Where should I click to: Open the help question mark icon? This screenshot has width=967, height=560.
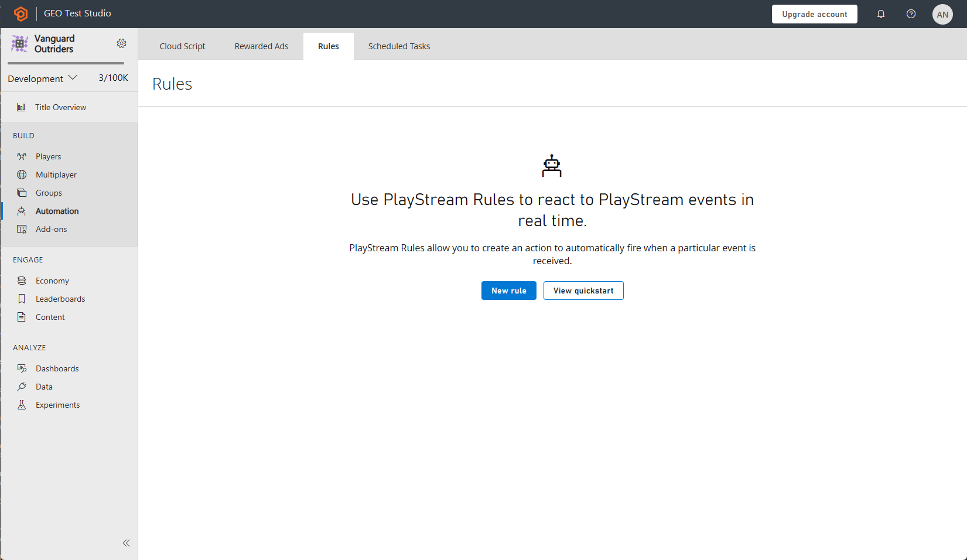[911, 13]
